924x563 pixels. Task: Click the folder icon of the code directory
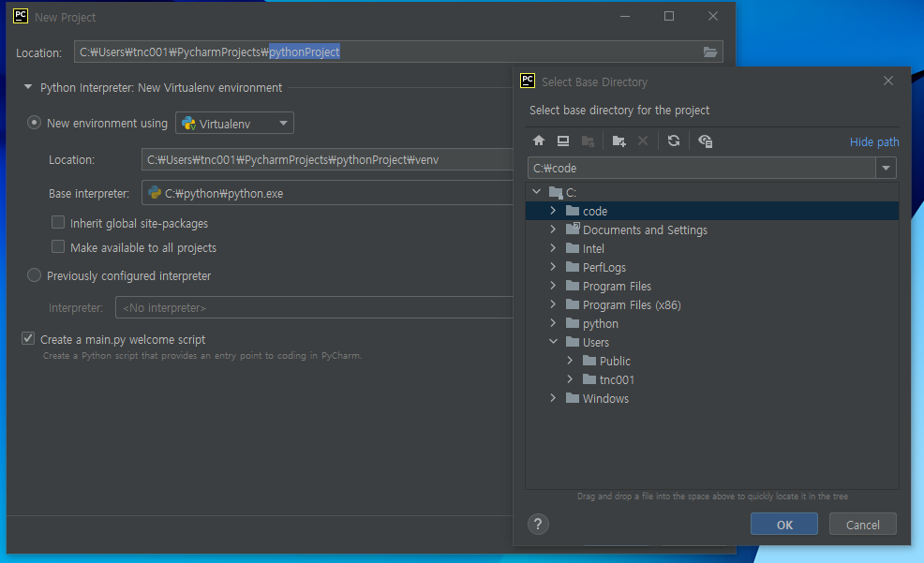coord(573,210)
